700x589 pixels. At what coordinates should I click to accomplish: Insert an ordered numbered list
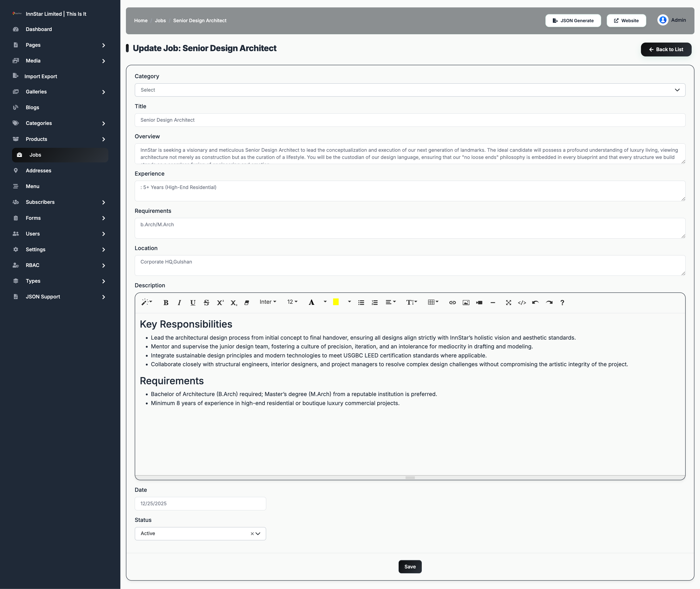[375, 303]
